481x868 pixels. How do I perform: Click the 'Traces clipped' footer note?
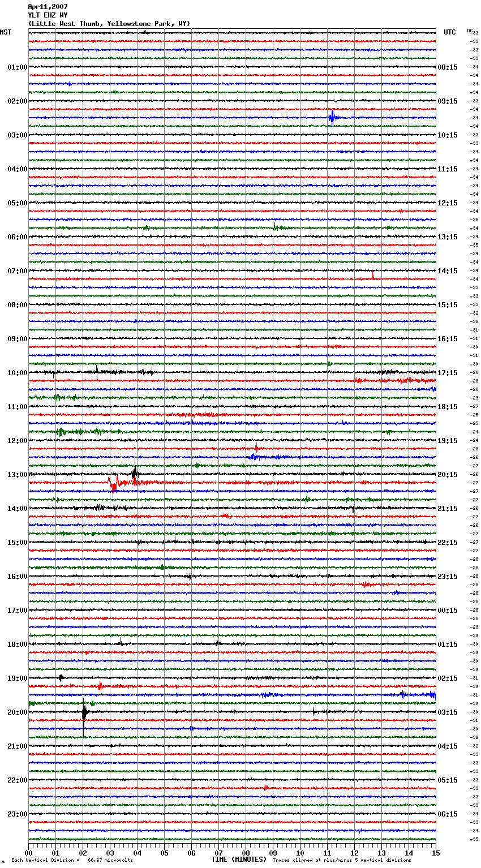[342, 860]
